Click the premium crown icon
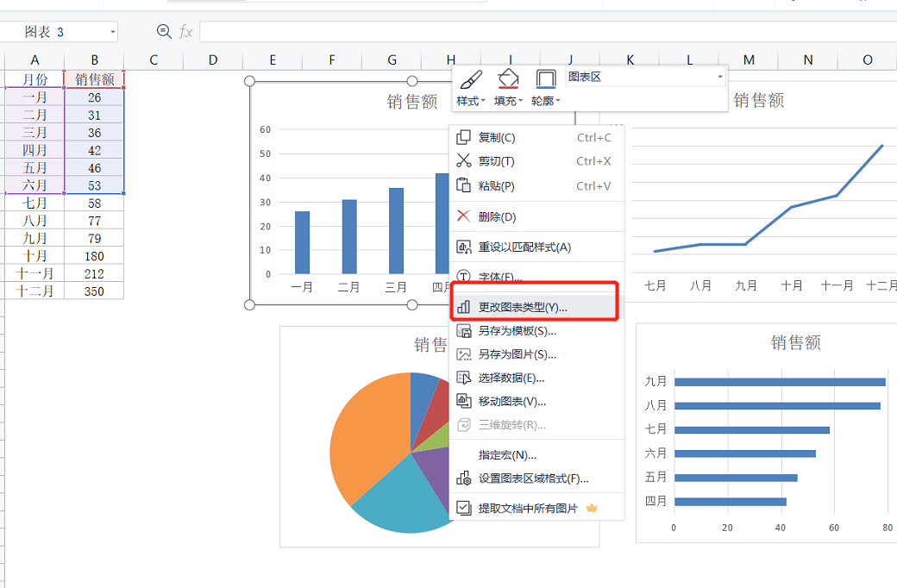This screenshot has height=588, width=897. coord(592,508)
